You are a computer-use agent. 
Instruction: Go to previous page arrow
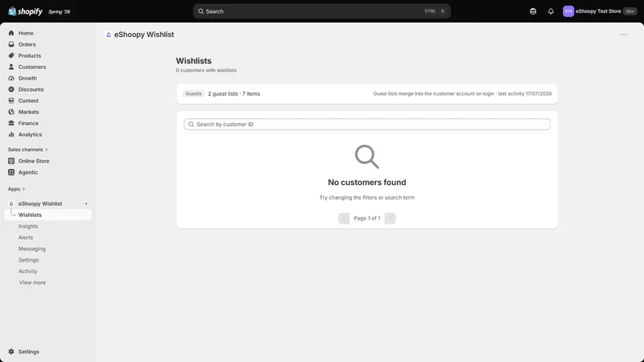(344, 218)
